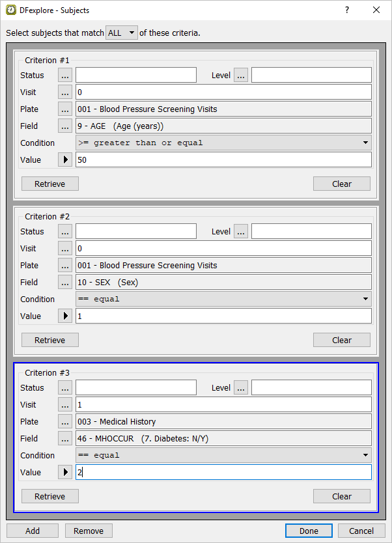Click the Remove criterion button
The height and width of the screenshot is (543, 392).
coord(89,531)
